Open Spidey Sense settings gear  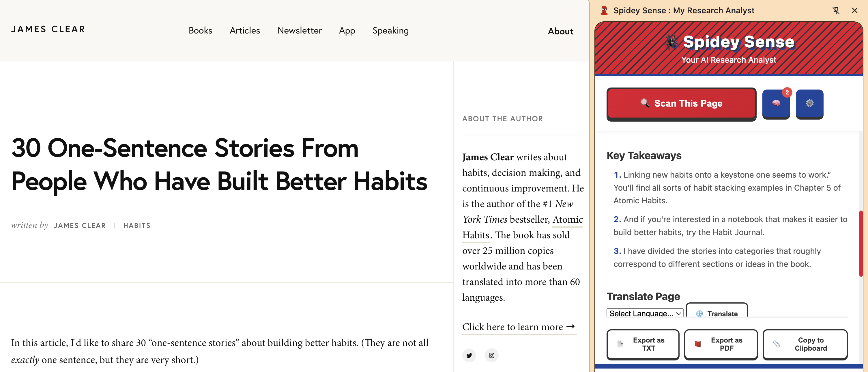point(809,103)
